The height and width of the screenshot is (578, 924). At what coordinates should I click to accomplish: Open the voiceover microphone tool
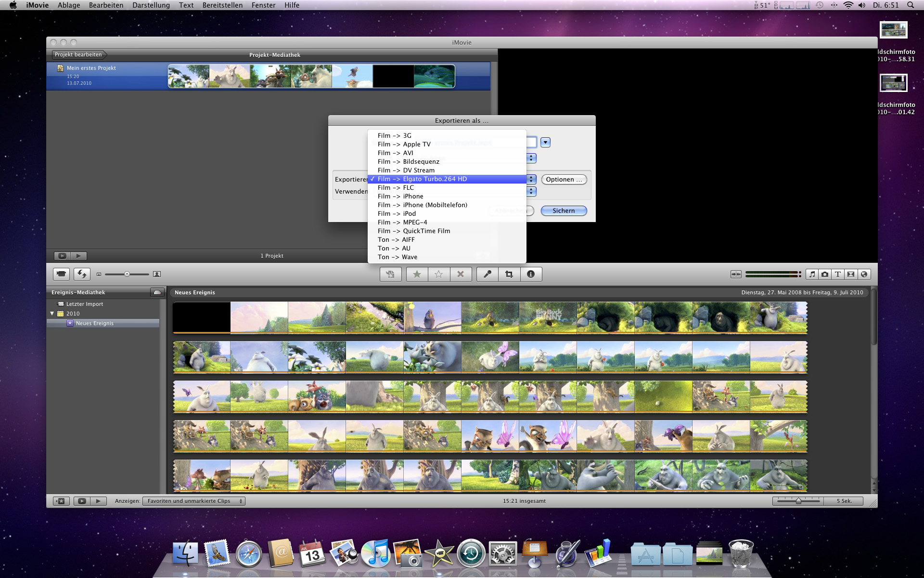click(488, 274)
